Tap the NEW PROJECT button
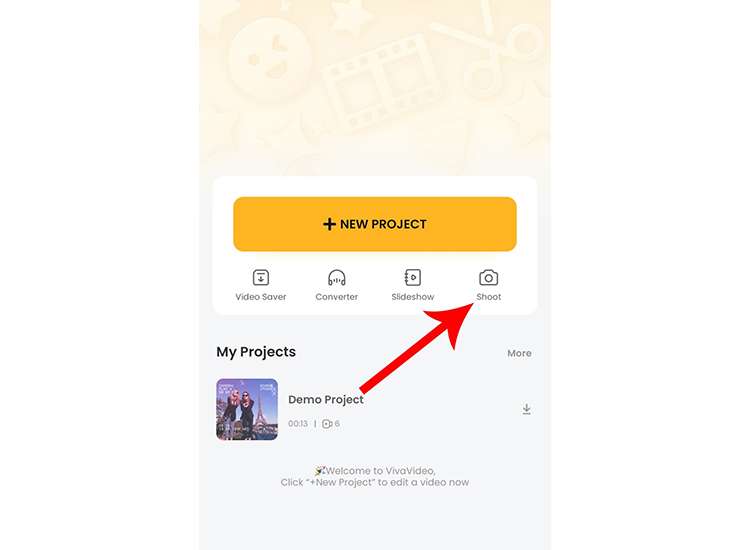 coord(375,224)
